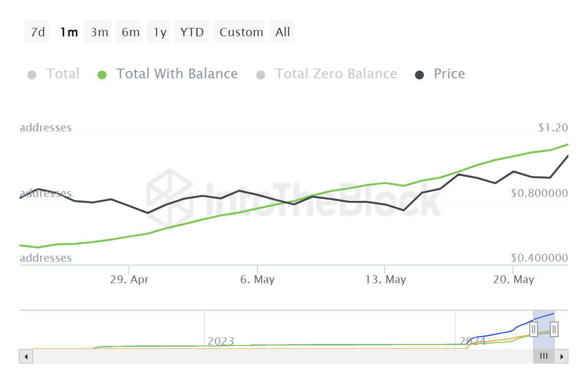Click the 2023 marker in navigator
Screen dimensions: 588x392
pos(220,341)
